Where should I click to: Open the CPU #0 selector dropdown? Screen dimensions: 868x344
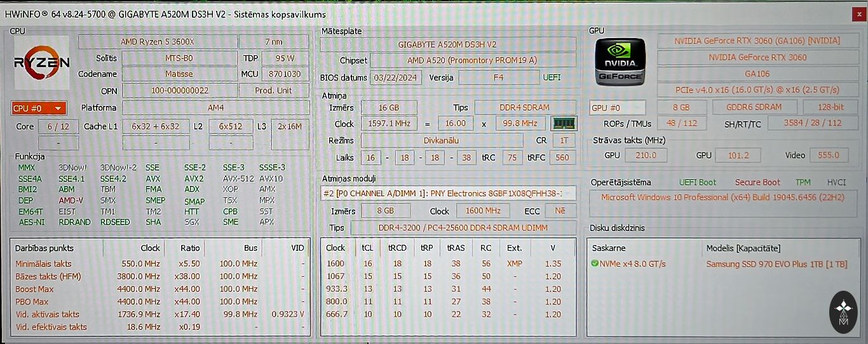tap(39, 108)
